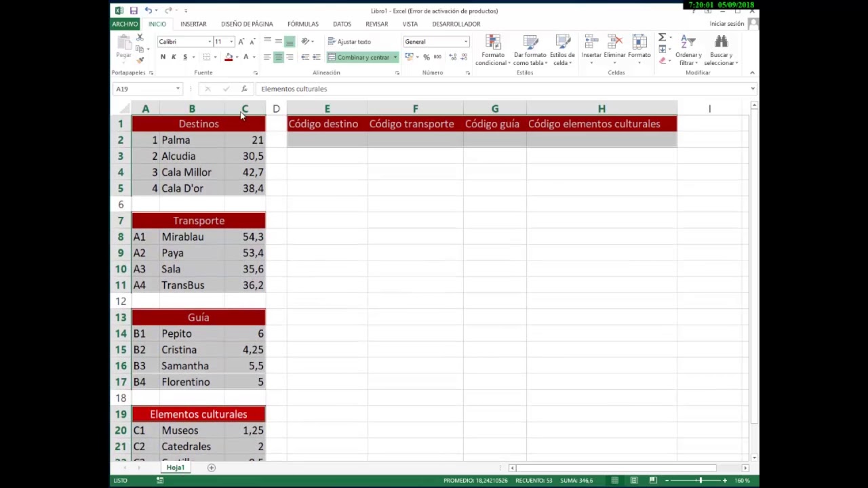Open Buscar y seleccionar binoculars
The image size is (868, 488).
point(721,51)
